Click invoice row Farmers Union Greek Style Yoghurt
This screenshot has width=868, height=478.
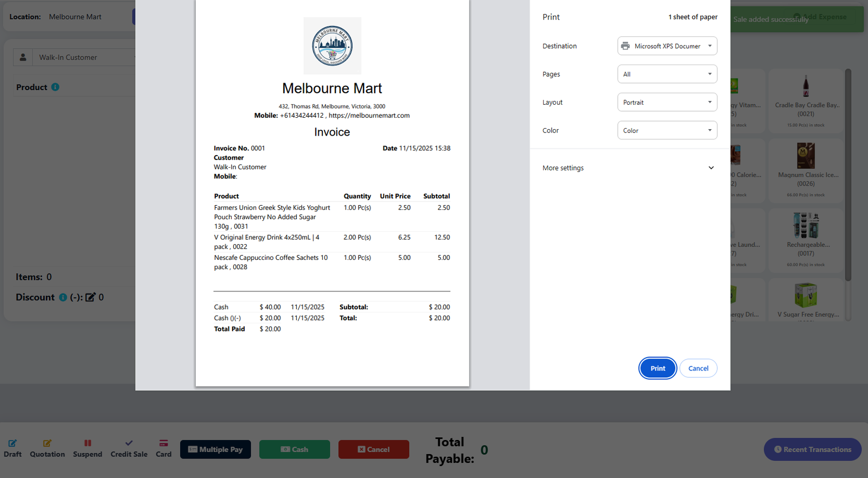pos(332,217)
